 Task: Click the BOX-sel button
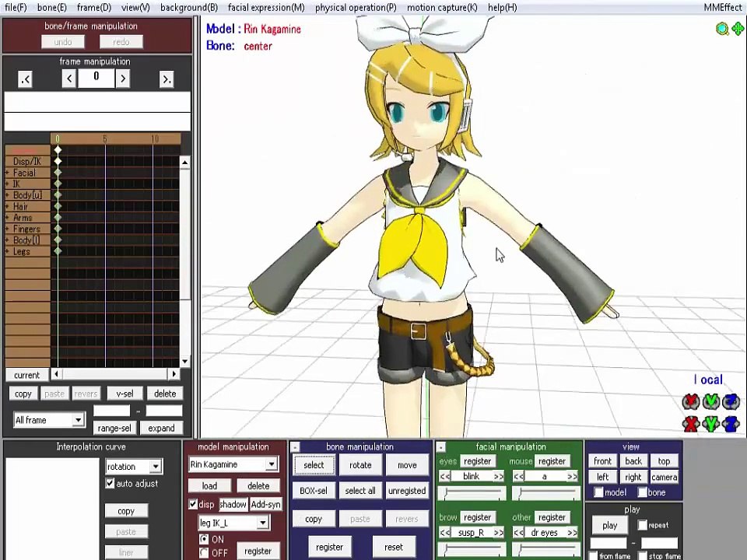click(x=314, y=491)
